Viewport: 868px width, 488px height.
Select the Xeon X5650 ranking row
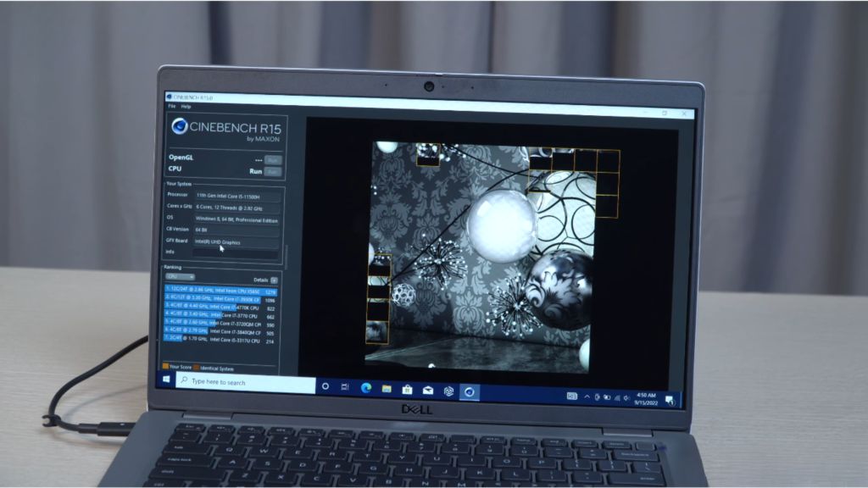221,291
